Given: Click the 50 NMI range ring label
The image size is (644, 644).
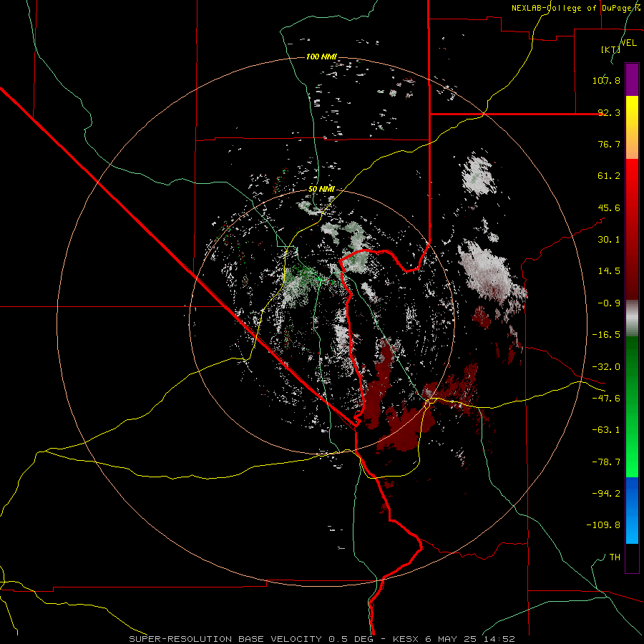Looking at the screenshot, I should click(x=321, y=189).
